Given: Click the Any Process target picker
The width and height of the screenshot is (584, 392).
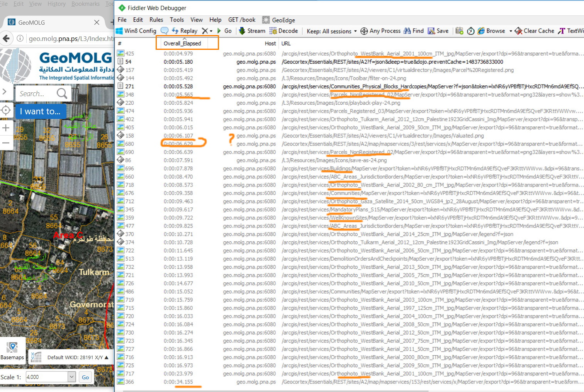Looking at the screenshot, I should pyautogui.click(x=380, y=31).
